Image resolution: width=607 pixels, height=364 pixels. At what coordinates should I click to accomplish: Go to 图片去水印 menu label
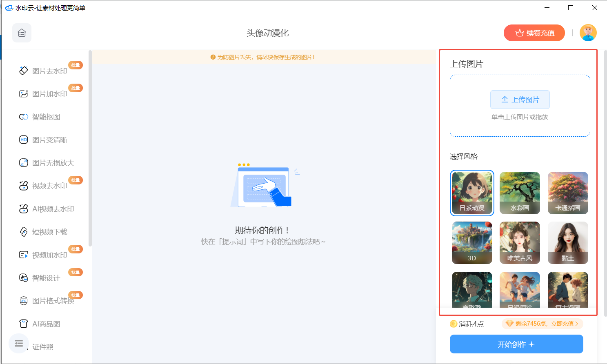[x=49, y=71]
